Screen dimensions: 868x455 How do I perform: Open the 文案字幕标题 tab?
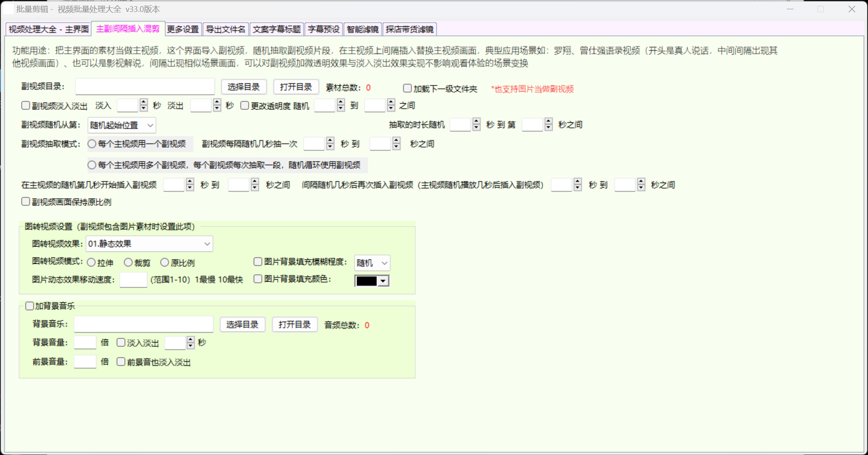point(277,29)
